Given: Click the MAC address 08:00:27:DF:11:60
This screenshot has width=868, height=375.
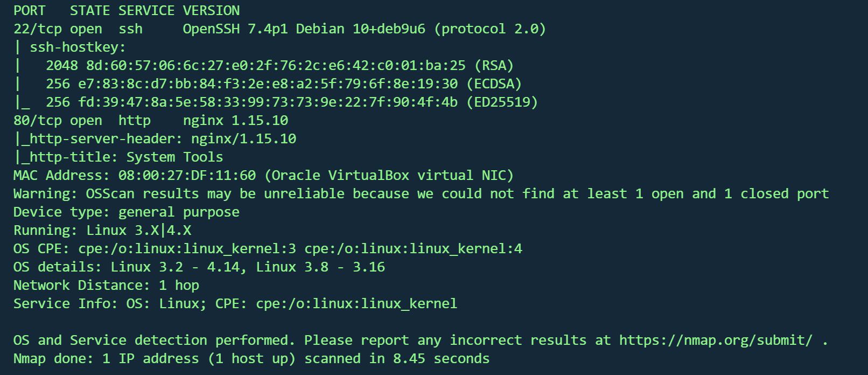Looking at the screenshot, I should [x=187, y=176].
